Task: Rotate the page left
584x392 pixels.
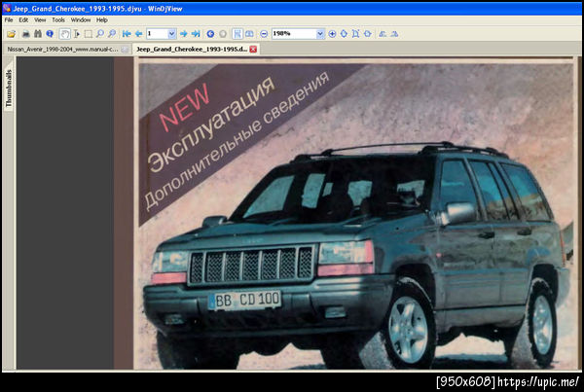Action: pyautogui.click(x=383, y=34)
